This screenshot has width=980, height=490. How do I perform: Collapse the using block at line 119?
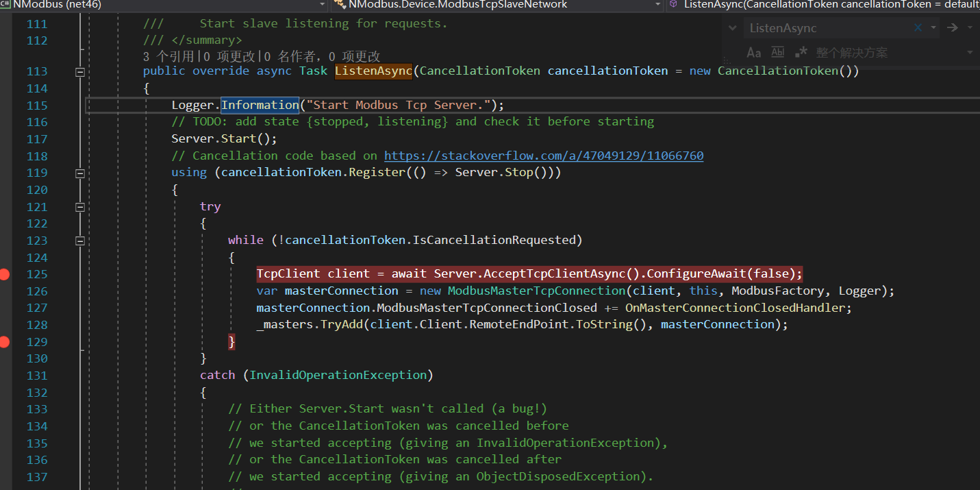[80, 173]
